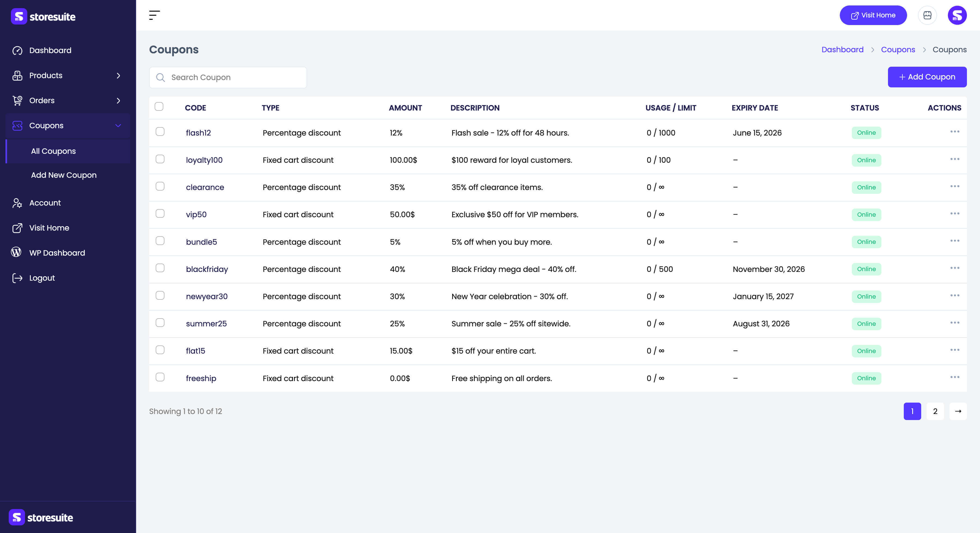Open actions menu for flash12 coupon
Image resolution: width=980 pixels, height=533 pixels.
point(954,132)
